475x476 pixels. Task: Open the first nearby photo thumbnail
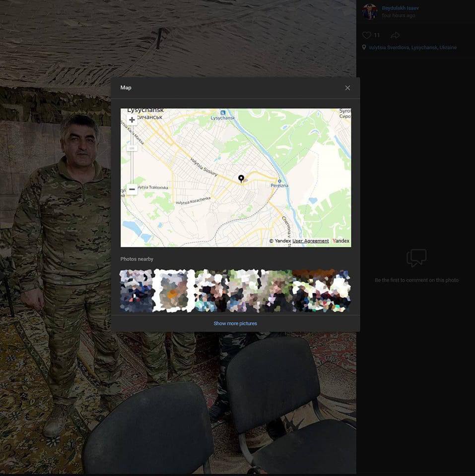click(x=136, y=291)
